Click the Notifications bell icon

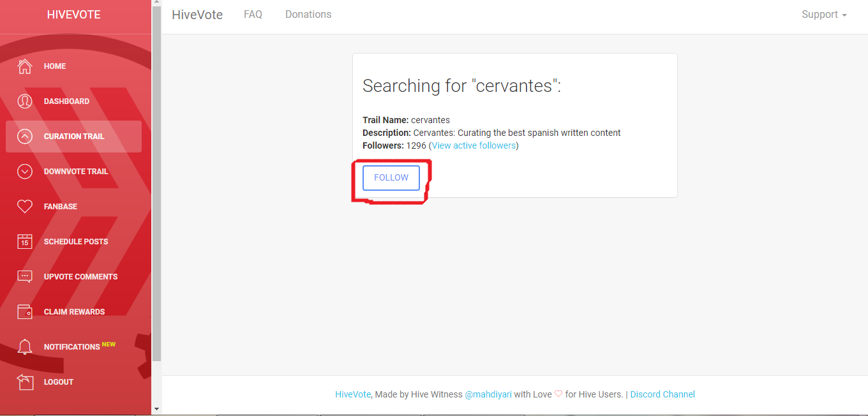tap(25, 347)
